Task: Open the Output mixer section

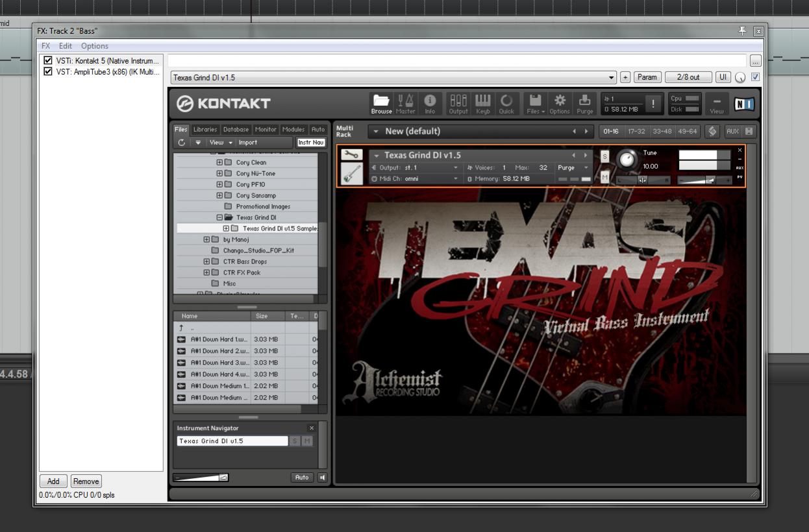Action: [x=458, y=103]
